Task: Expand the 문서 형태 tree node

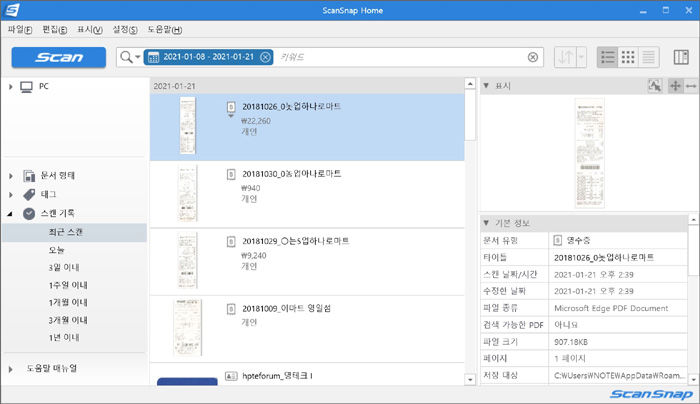Action: (x=11, y=176)
